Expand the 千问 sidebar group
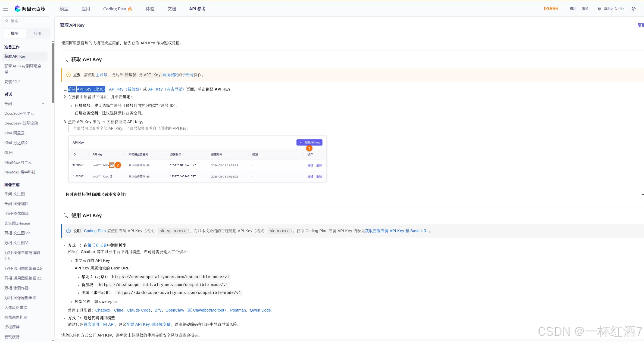The image size is (644, 342). click(x=43, y=104)
